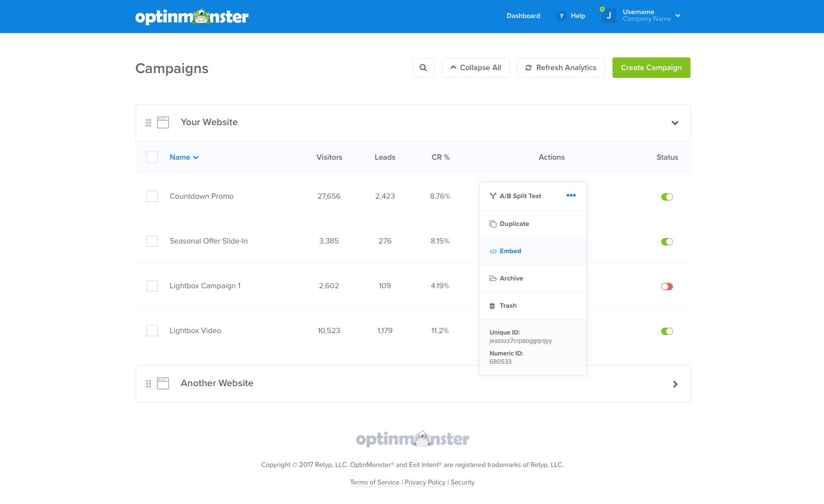
Task: Click the Help question mark icon
Action: (x=561, y=16)
